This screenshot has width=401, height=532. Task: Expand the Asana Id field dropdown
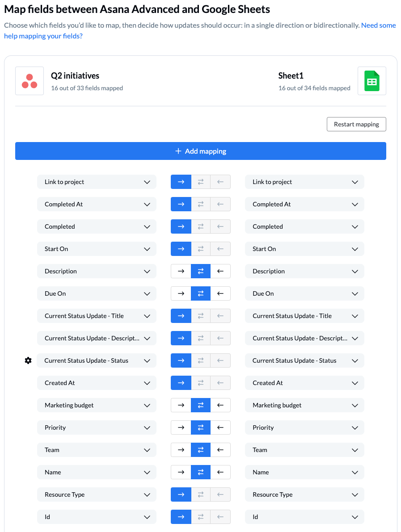coord(97,517)
